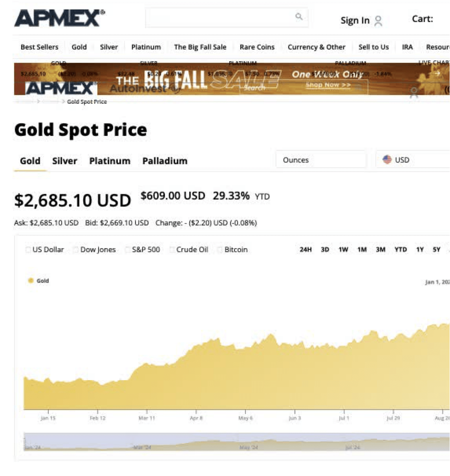Click the search magnifying glass icon
This screenshot has width=450, height=476.
point(299,17)
